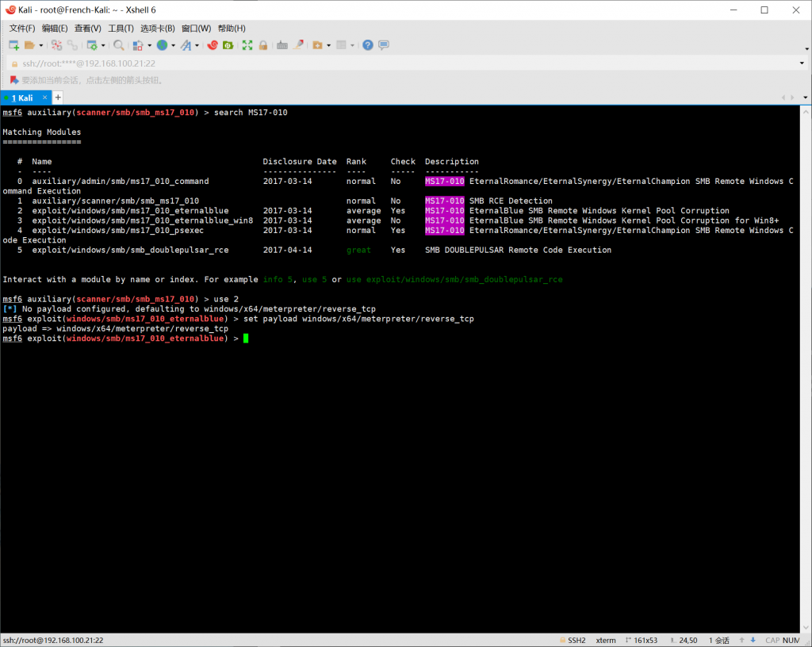Click the 161x53 terminal size indicator
Image resolution: width=812 pixels, height=647 pixels.
[641, 641]
